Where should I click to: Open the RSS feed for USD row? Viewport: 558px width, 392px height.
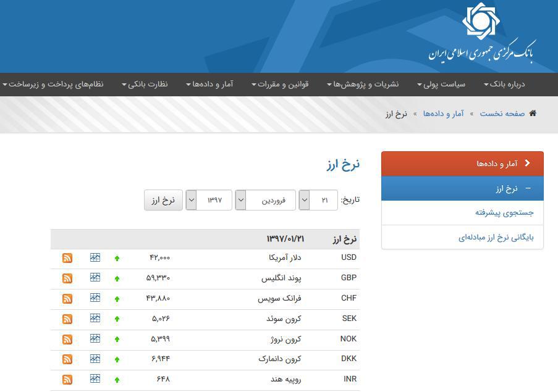tap(67, 258)
